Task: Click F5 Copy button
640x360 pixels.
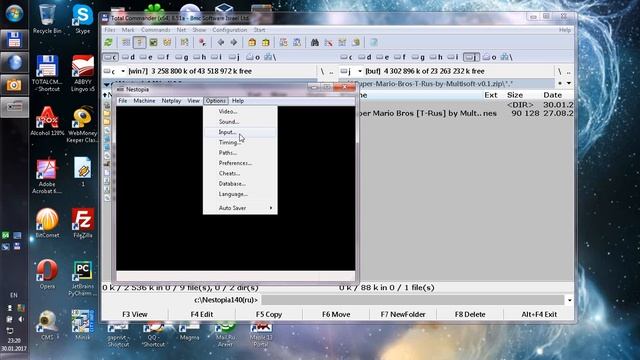Action: (x=269, y=314)
